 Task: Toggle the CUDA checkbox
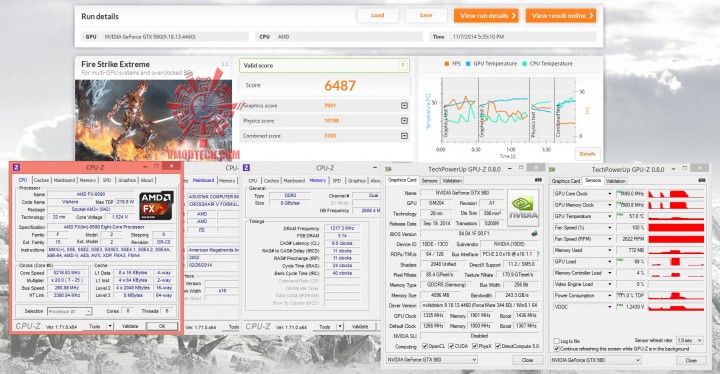click(x=451, y=346)
